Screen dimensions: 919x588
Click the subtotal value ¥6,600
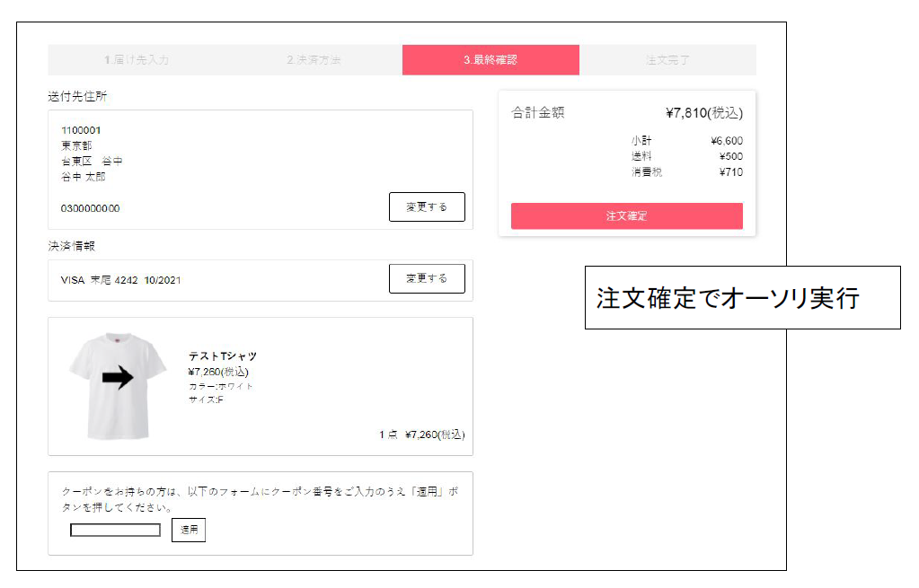pos(727,141)
